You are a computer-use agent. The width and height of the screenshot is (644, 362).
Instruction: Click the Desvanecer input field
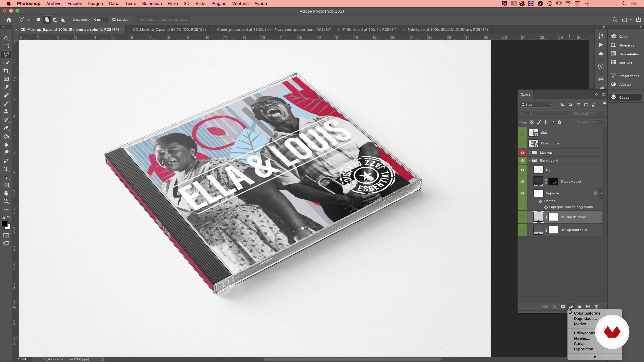[x=101, y=20]
